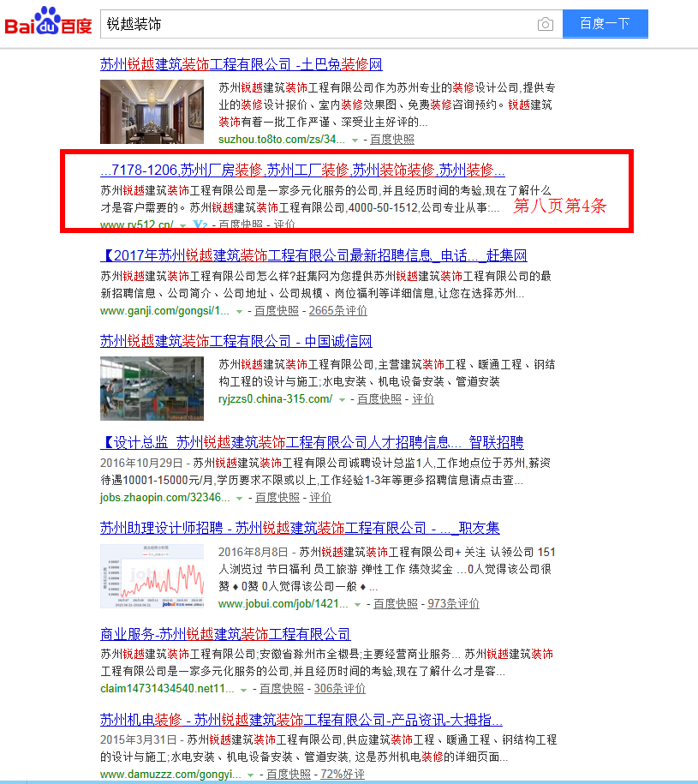Open 百度快照 for zhaopin.com result

pyautogui.click(x=277, y=498)
